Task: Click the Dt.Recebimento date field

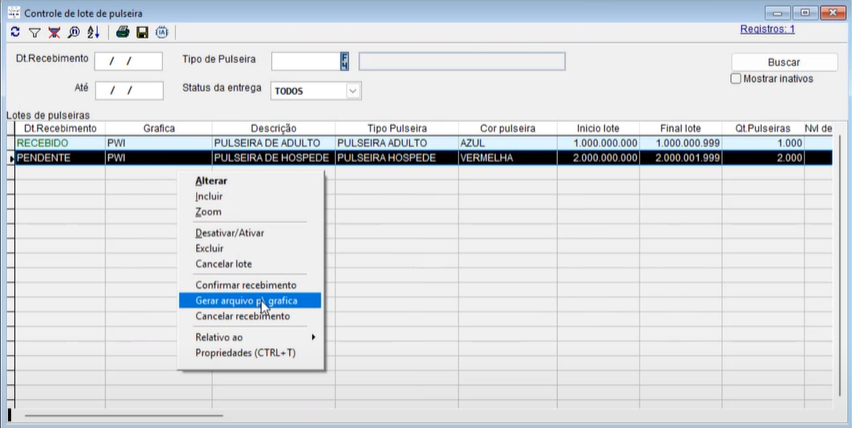Action: pos(128,61)
